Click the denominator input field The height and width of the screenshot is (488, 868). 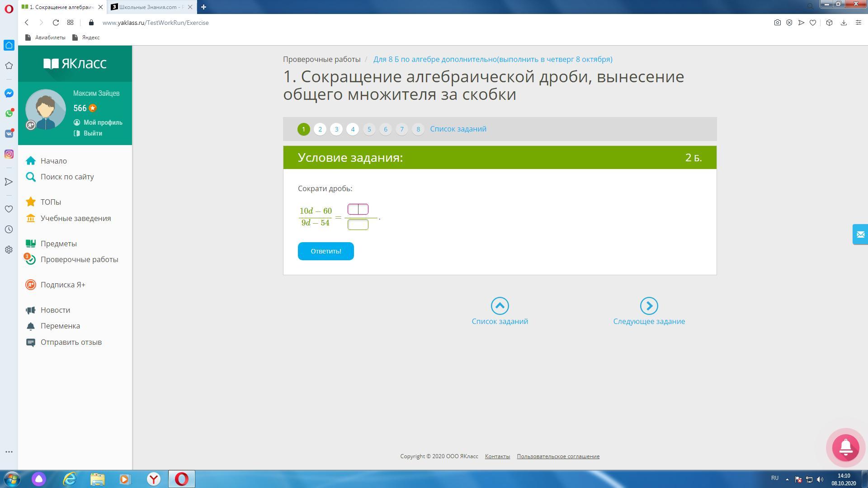[358, 225]
